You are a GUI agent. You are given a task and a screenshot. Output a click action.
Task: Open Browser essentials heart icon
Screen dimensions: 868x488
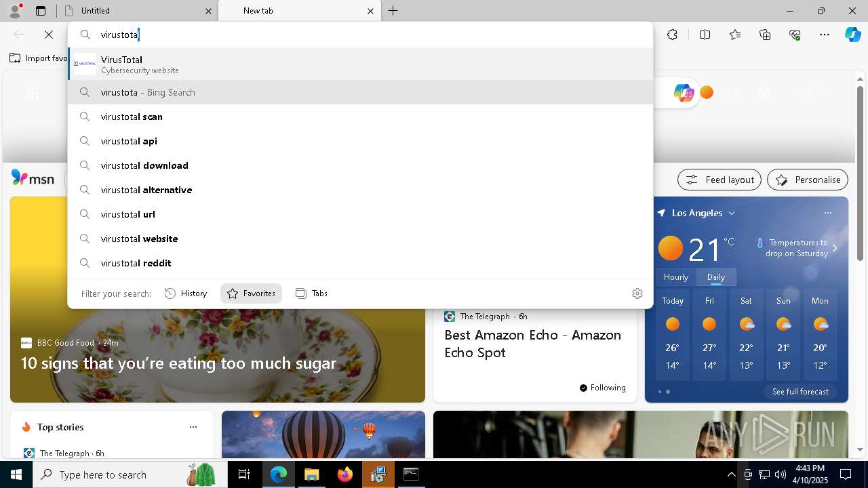coord(795,35)
